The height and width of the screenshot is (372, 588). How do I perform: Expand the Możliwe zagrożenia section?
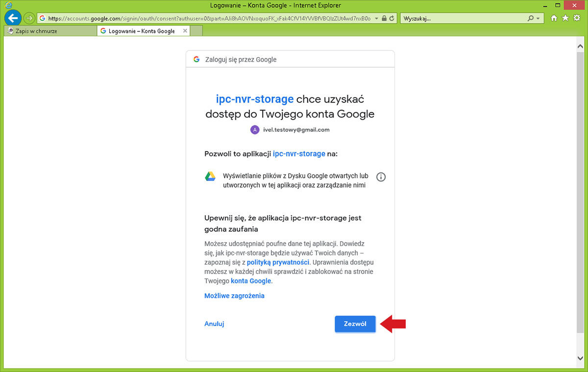point(234,296)
